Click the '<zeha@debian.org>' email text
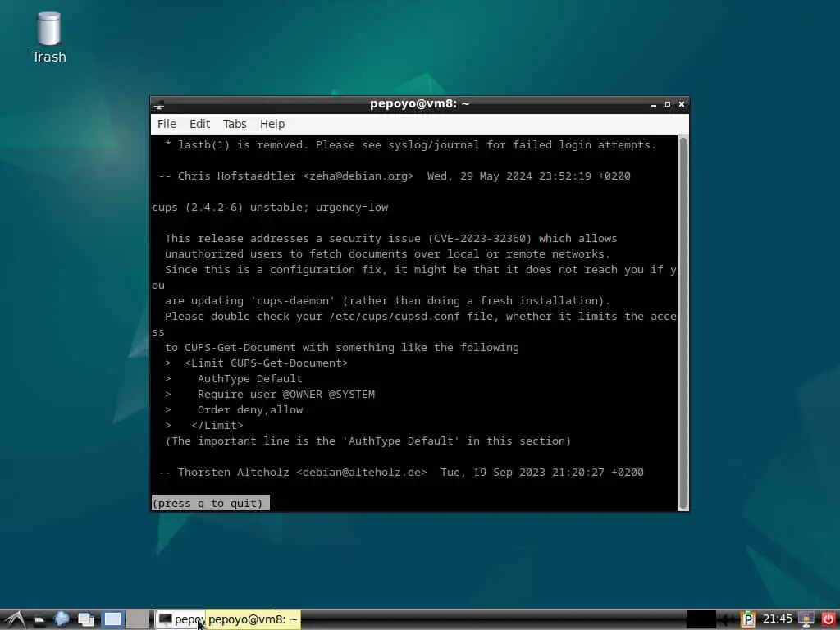Viewport: 840px width, 630px height. (x=358, y=176)
